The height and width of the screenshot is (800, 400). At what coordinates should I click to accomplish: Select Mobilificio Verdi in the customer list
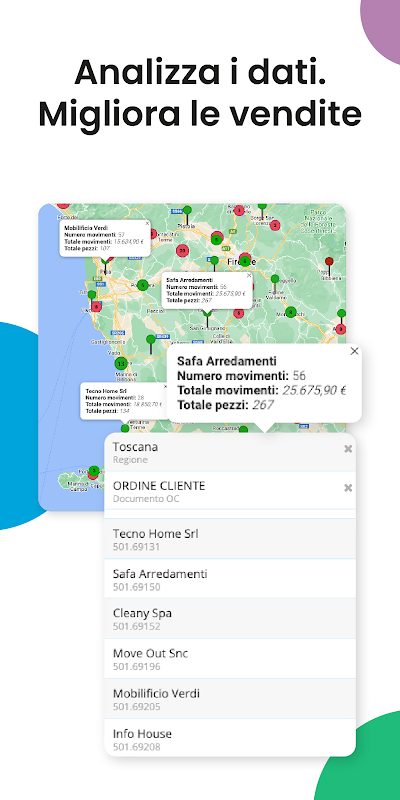pos(230,699)
